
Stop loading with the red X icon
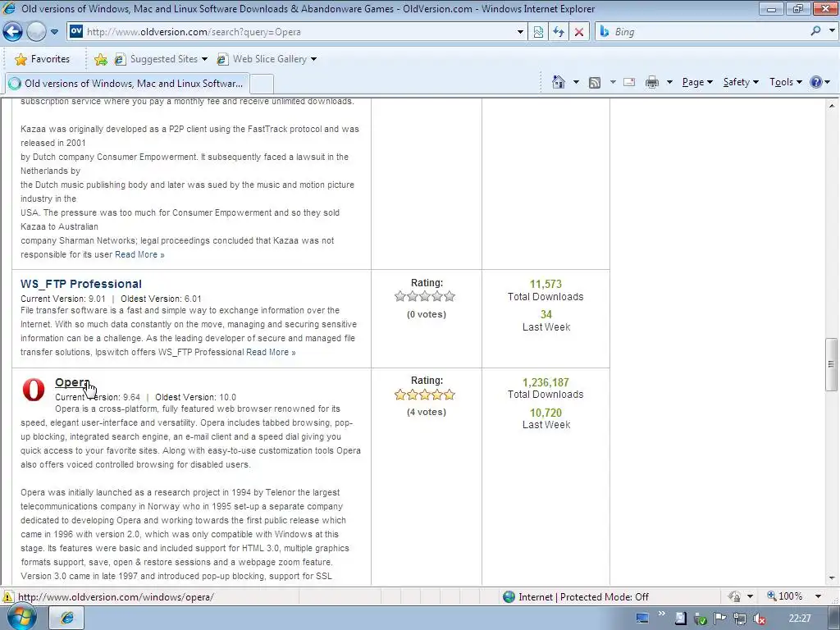point(579,32)
